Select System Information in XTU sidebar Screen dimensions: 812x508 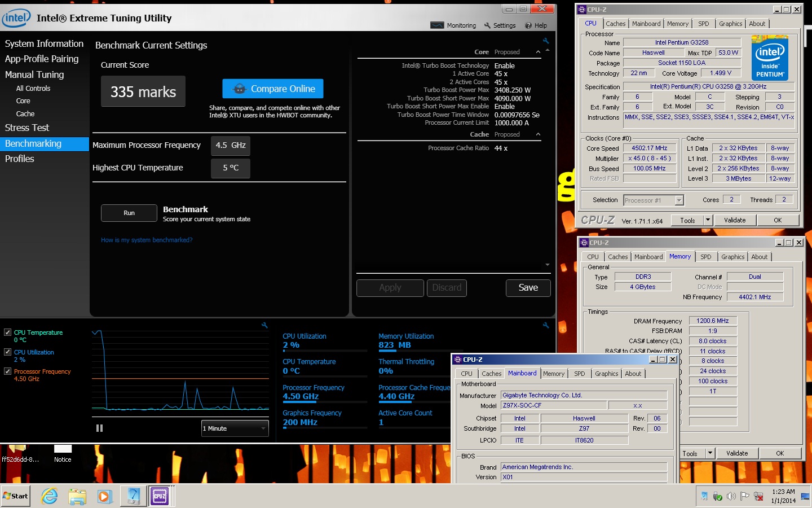(44, 43)
